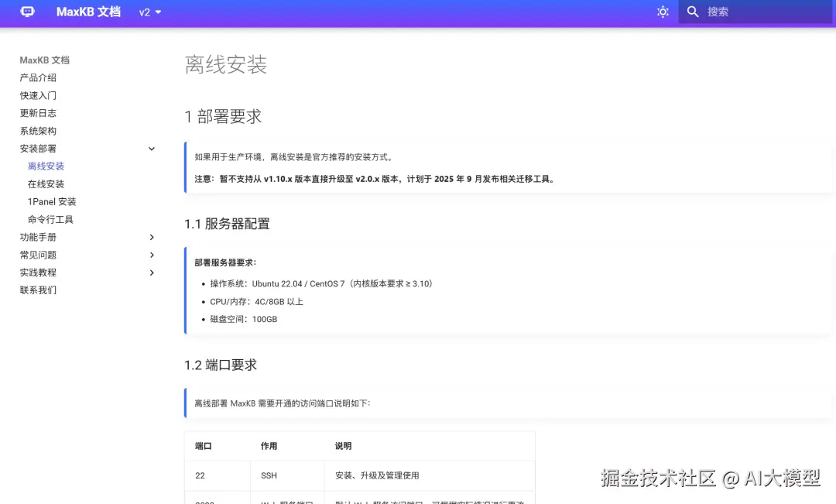Open 常见问题 in the sidebar
Screen dimensions: 836x504
coord(38,255)
